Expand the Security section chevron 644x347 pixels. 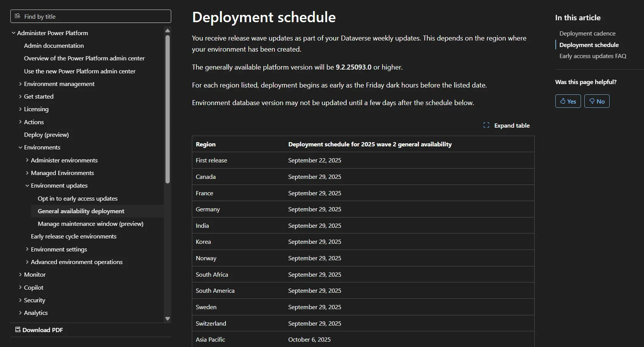[20, 300]
